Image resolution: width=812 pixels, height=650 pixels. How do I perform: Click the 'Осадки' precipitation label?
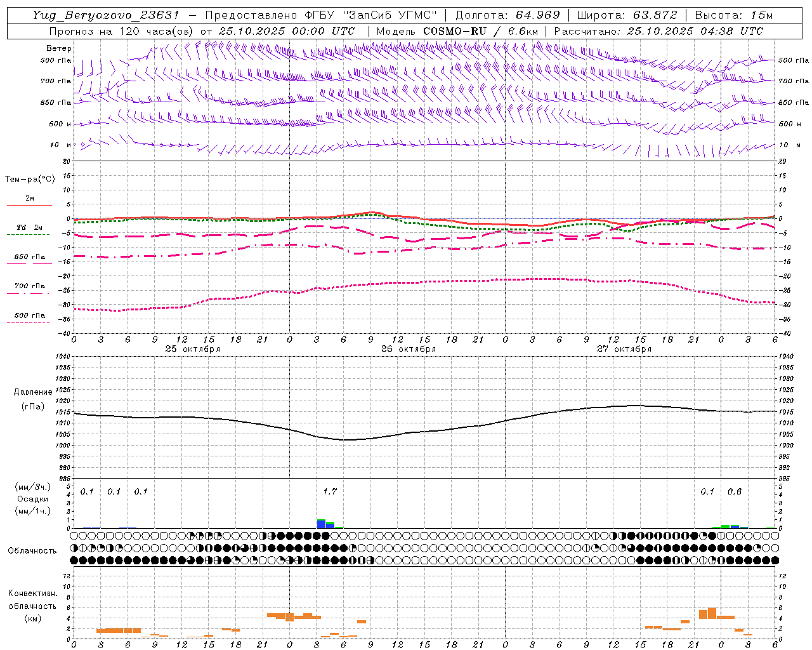tap(33, 499)
